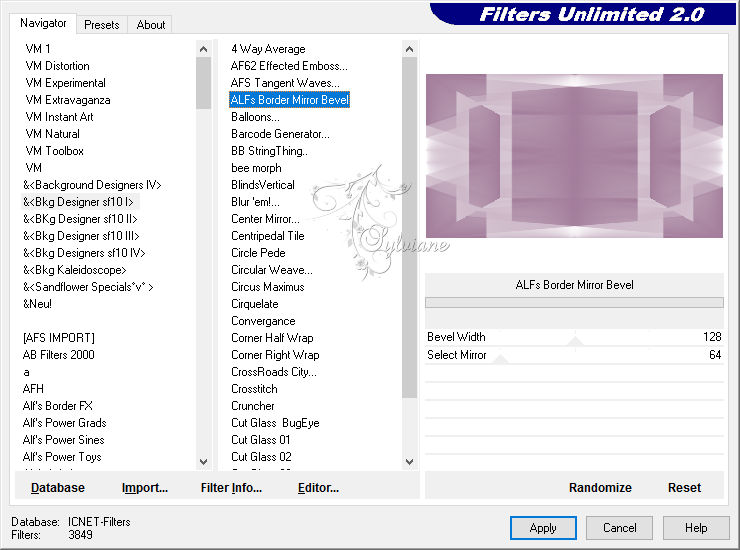Open the About tab
Viewport: 740px width, 550px height.
coord(151,25)
